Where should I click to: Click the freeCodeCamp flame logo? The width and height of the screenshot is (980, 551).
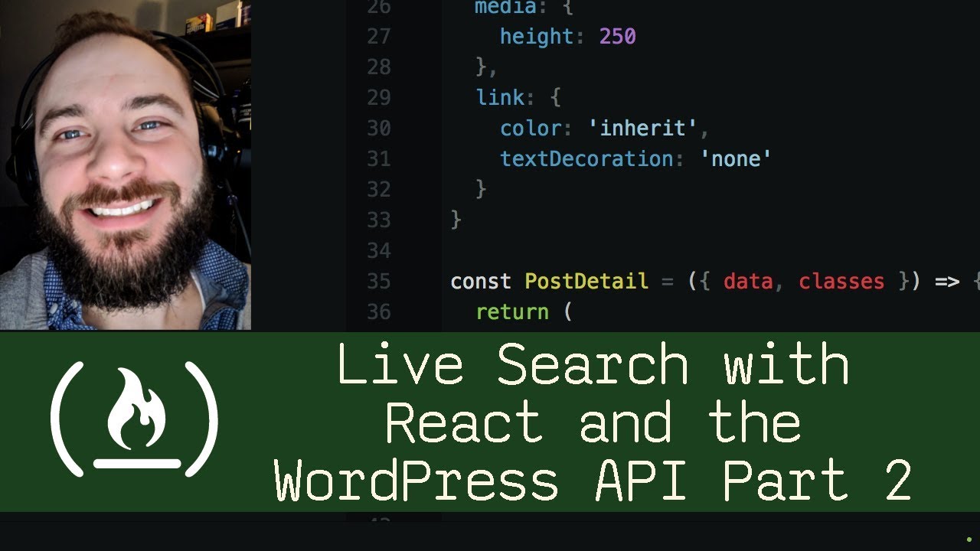[x=135, y=418]
